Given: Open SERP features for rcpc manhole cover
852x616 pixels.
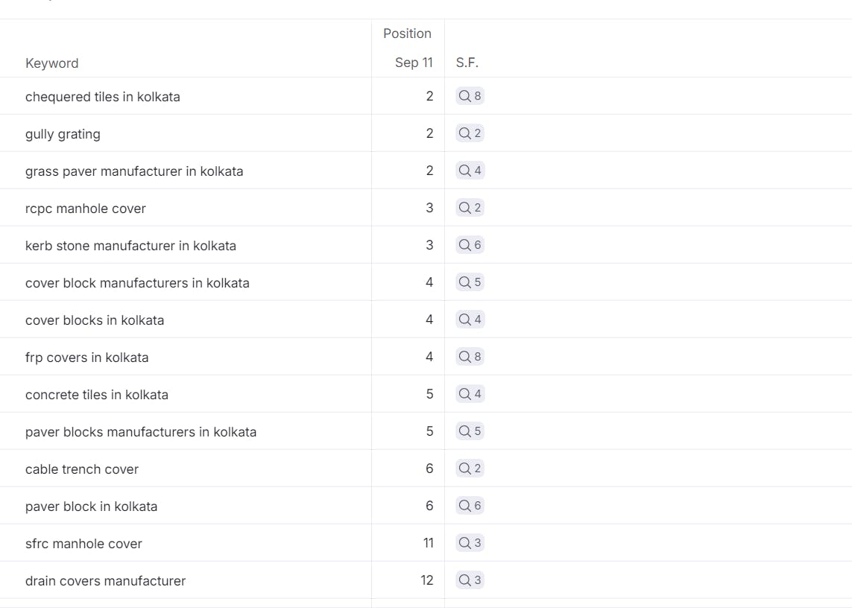Looking at the screenshot, I should pyautogui.click(x=470, y=208).
